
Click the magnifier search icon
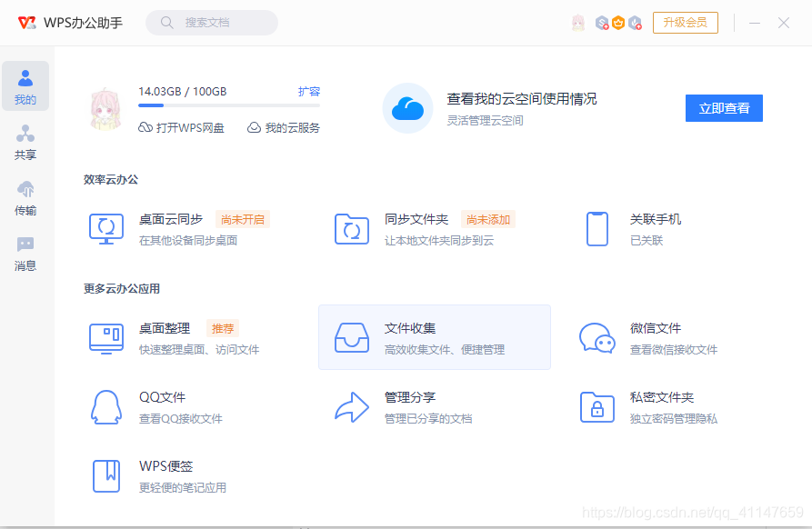click(x=166, y=23)
